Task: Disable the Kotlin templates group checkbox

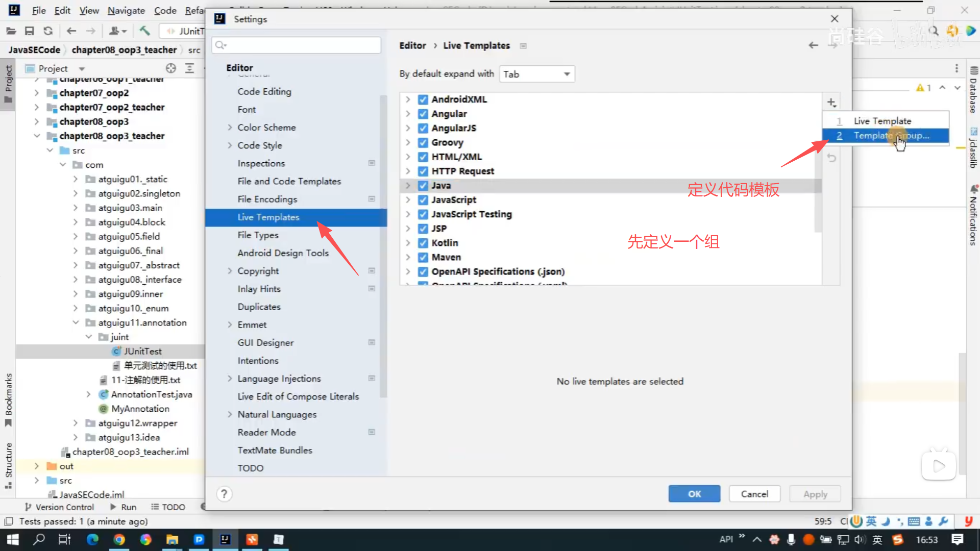Action: 423,243
